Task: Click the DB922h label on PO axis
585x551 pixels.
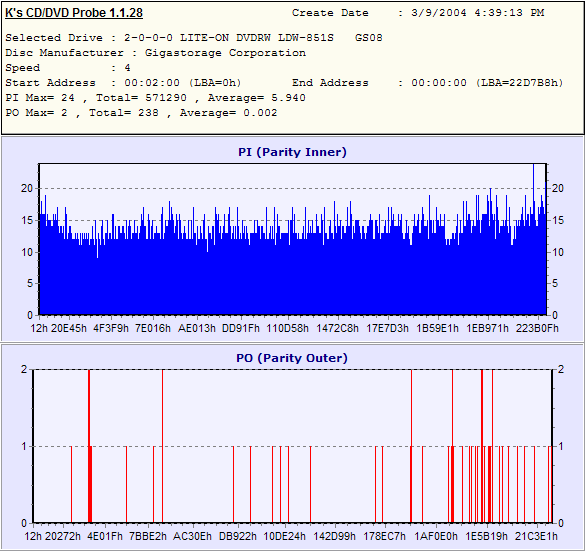Action: tap(238, 536)
